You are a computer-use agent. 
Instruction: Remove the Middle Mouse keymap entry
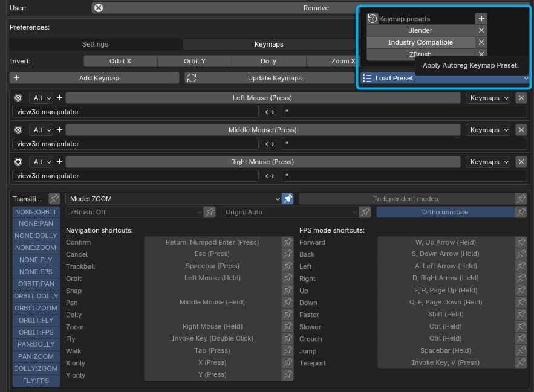(x=521, y=130)
